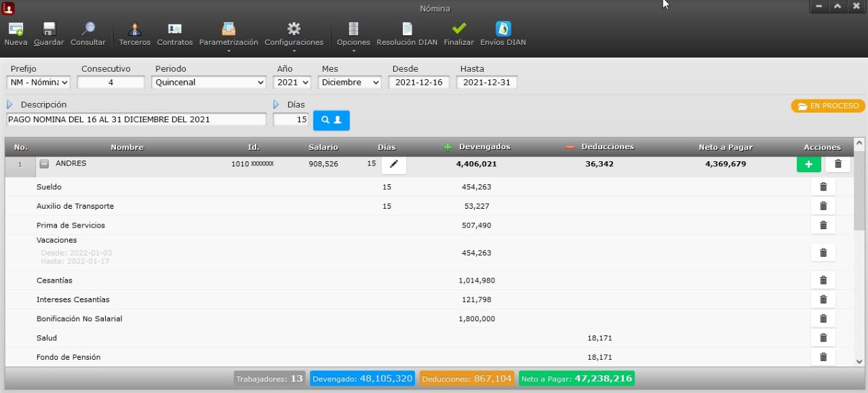Expand the Configuraciones menu
The image size is (868, 393).
click(294, 34)
